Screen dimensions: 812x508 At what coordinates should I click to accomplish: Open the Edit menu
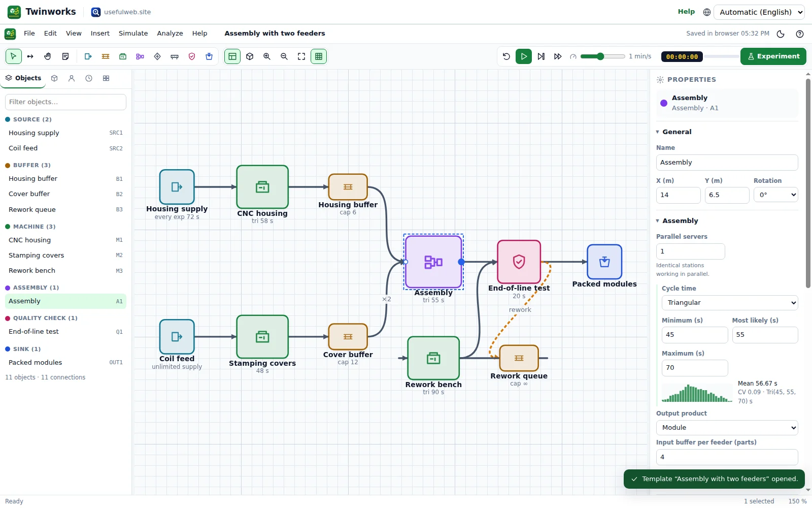(50, 34)
